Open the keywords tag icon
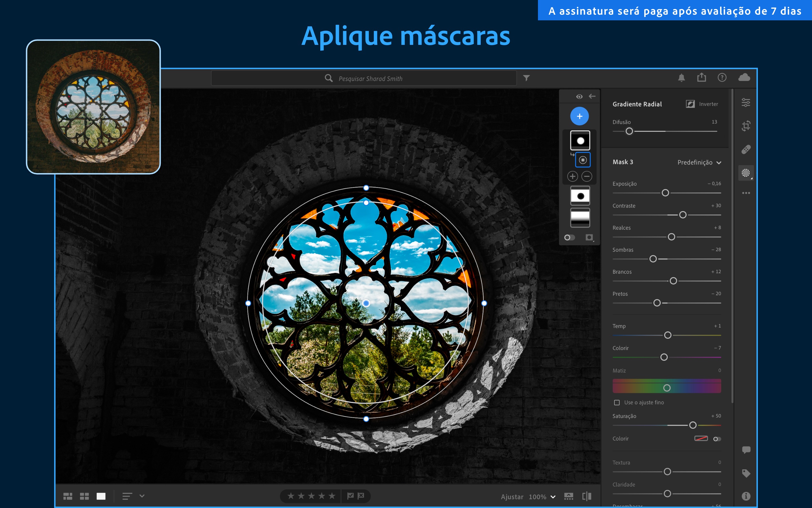Screen dimensions: 812x508 tap(746, 473)
